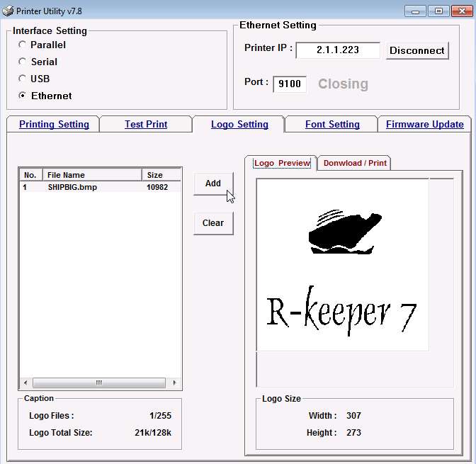Screen dimensions: 476x464
Task: Click the 10982 size value
Action: (x=157, y=187)
